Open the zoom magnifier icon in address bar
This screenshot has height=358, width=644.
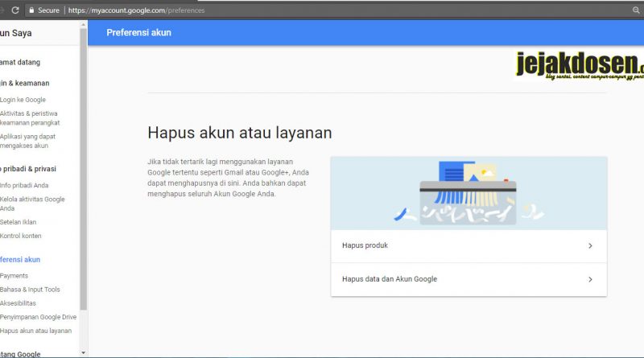click(x=636, y=10)
